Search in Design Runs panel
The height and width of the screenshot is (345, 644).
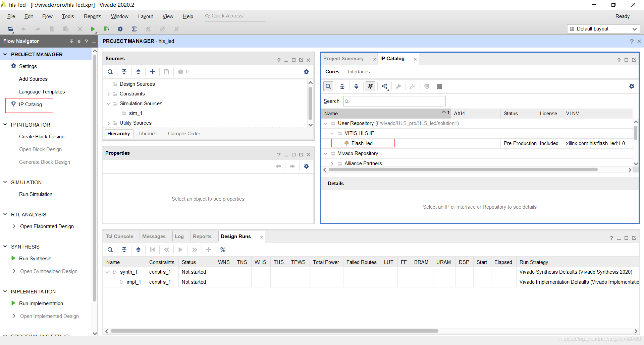coord(110,250)
